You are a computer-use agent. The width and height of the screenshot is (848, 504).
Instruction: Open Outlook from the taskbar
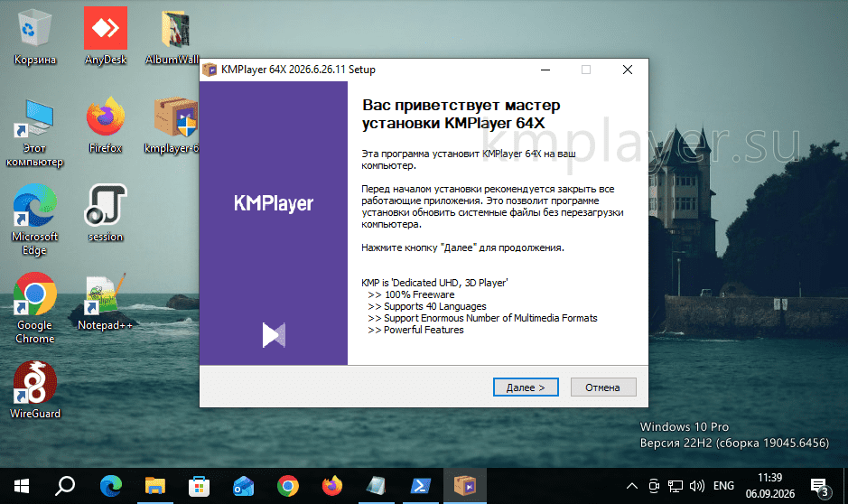[243, 486]
